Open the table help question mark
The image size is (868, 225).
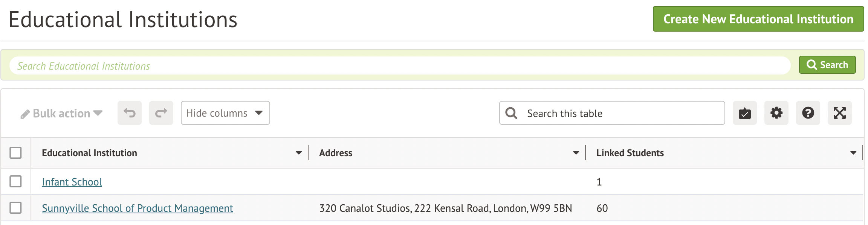point(808,113)
